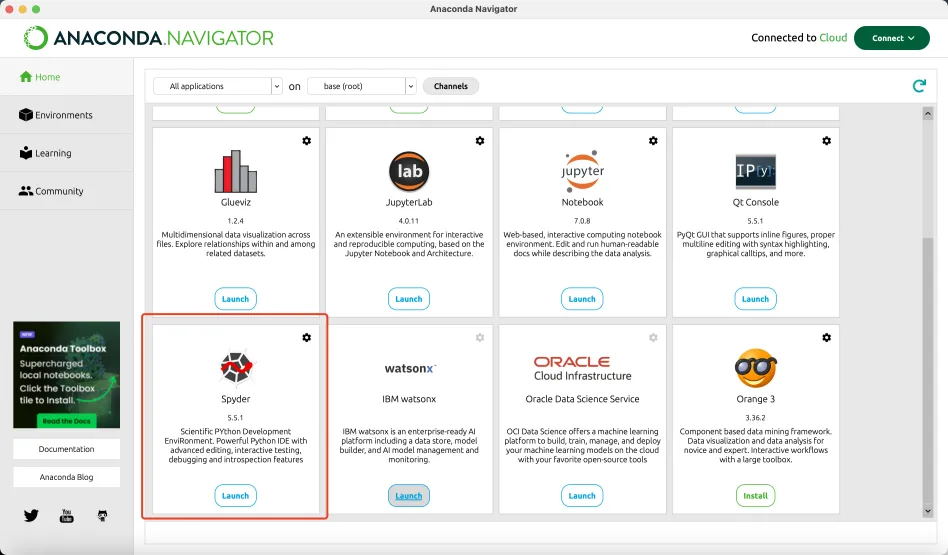Click the gear on IBM watsonx tile
This screenshot has width=948, height=555.
(480, 337)
